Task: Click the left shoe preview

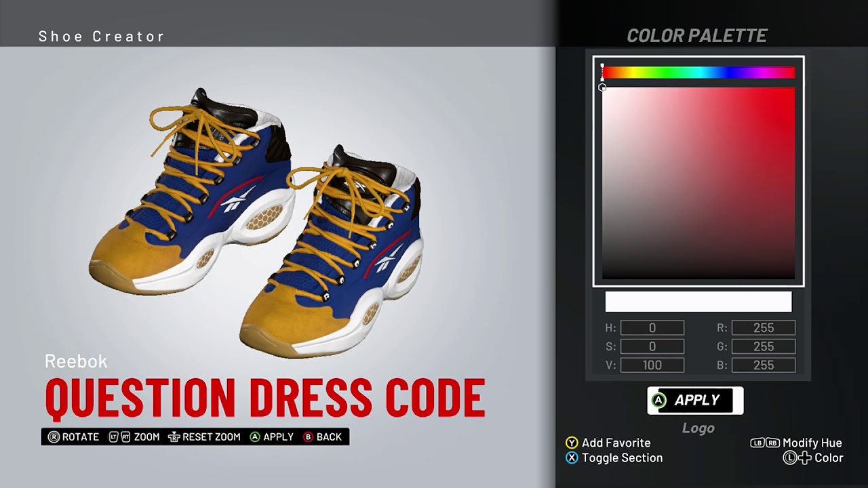Action: (192, 193)
